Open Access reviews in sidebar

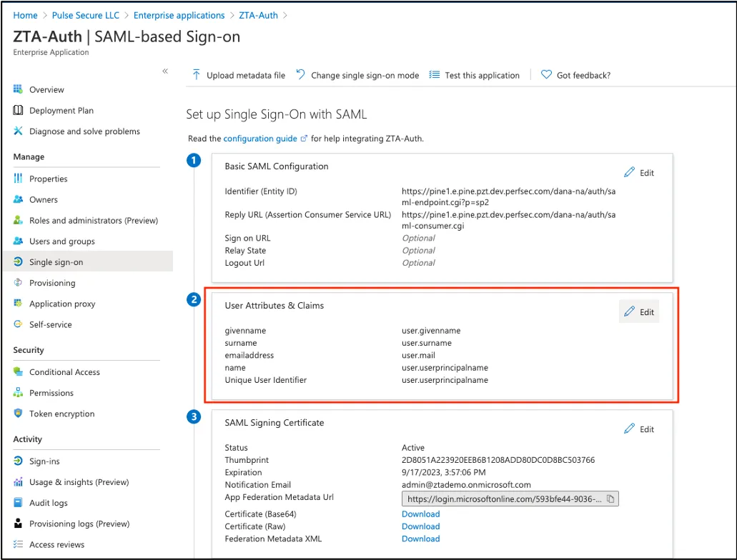click(x=57, y=544)
